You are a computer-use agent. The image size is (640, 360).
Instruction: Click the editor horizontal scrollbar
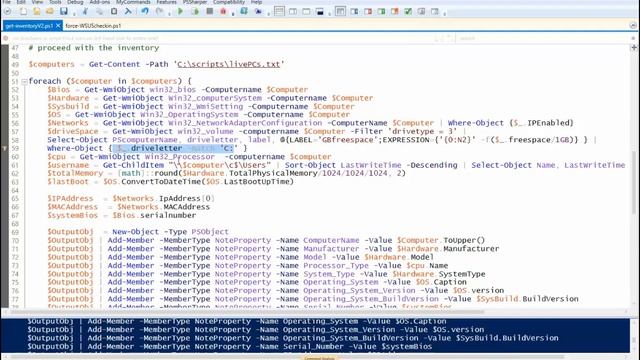pyautogui.click(x=247, y=312)
